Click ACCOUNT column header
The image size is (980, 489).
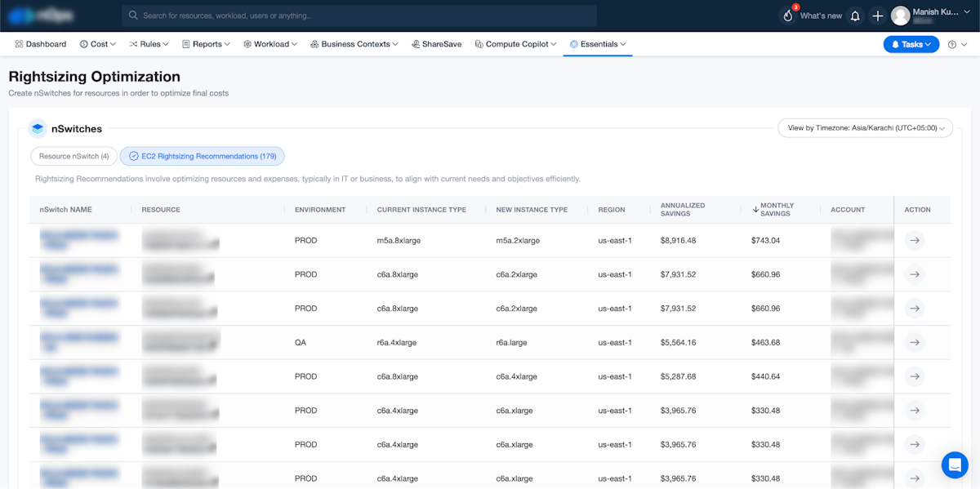click(x=848, y=210)
